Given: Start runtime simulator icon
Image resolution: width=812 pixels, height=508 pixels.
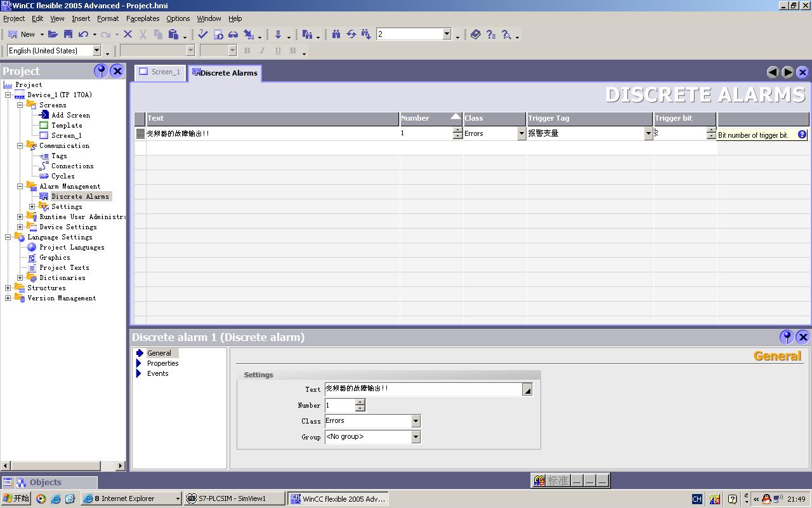Looking at the screenshot, I should coord(218,34).
